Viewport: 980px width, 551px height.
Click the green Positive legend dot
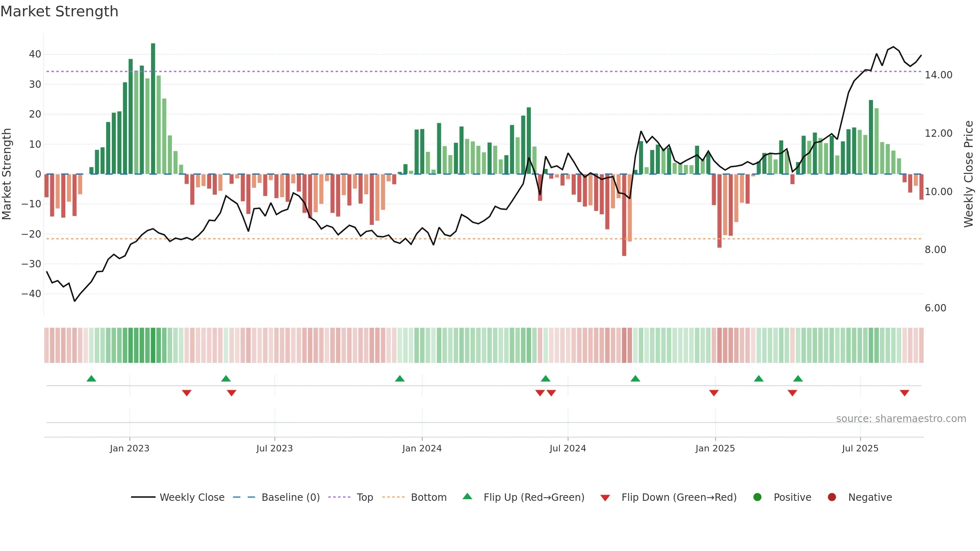[757, 497]
